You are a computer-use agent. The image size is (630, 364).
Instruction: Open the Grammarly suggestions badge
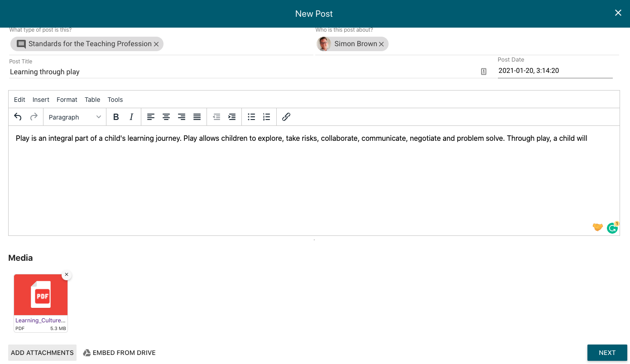pyautogui.click(x=612, y=228)
